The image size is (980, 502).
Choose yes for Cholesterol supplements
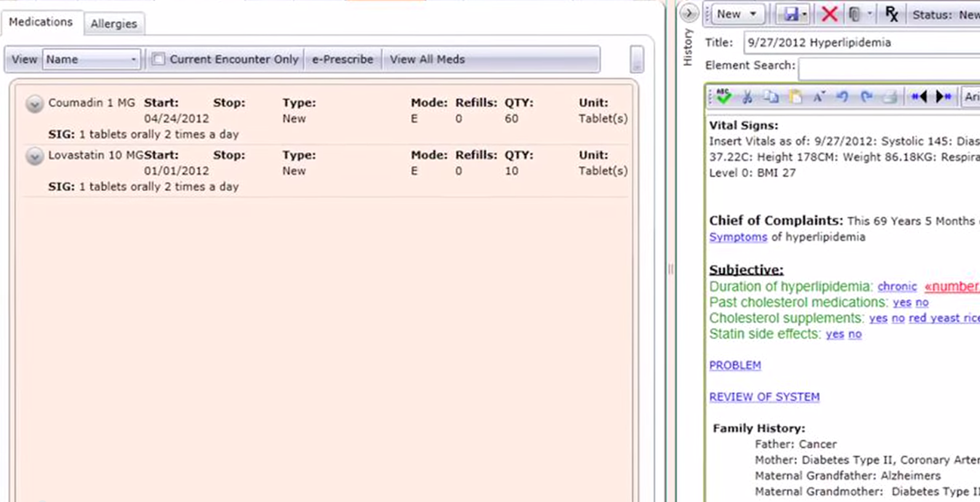coord(878,318)
